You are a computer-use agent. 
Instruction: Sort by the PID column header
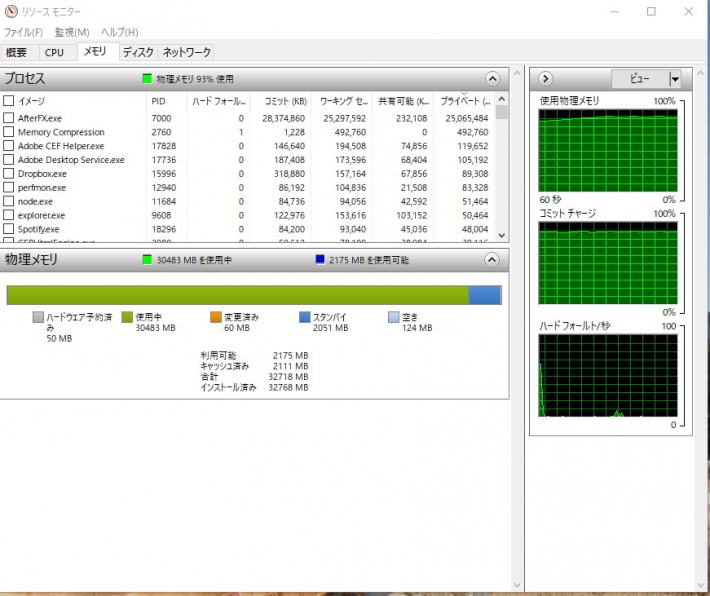tap(158, 101)
